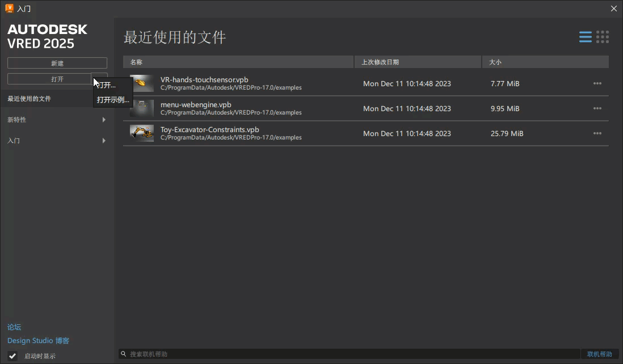Viewport: 623px width, 364px height.
Task: Click the date cell of VR-hands-touchsensor.vpb
Action: point(407,84)
